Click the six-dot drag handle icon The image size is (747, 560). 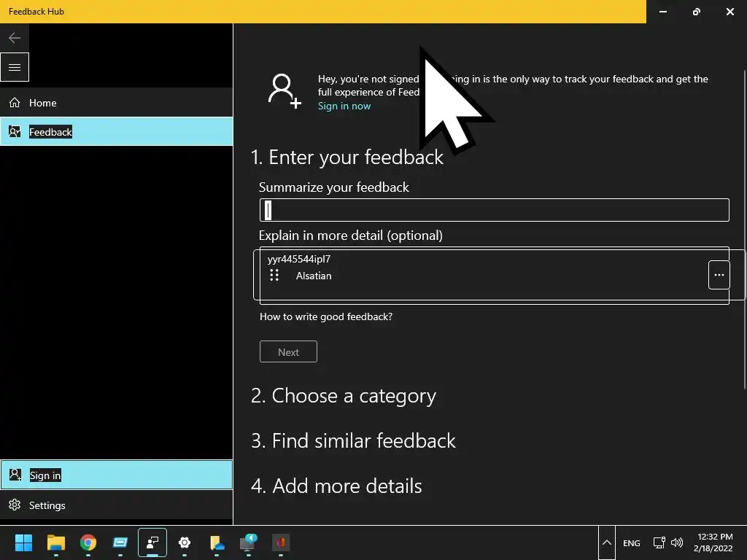[x=274, y=275]
